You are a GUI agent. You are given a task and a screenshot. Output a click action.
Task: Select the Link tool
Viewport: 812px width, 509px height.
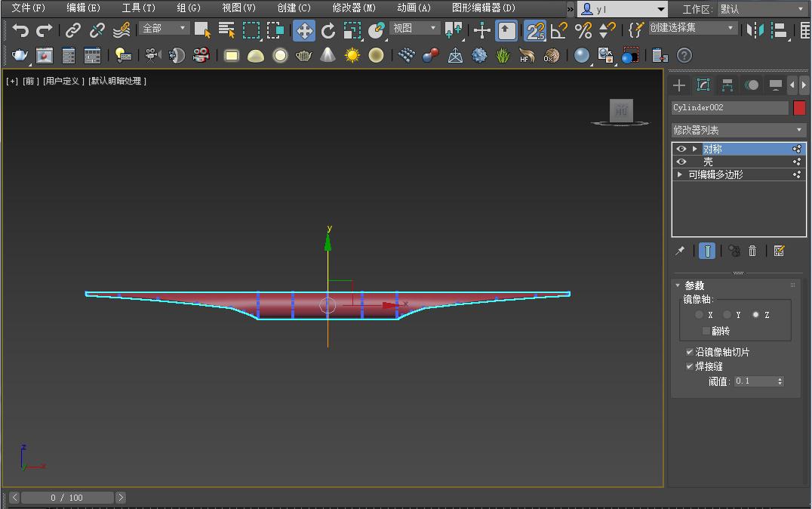73,30
